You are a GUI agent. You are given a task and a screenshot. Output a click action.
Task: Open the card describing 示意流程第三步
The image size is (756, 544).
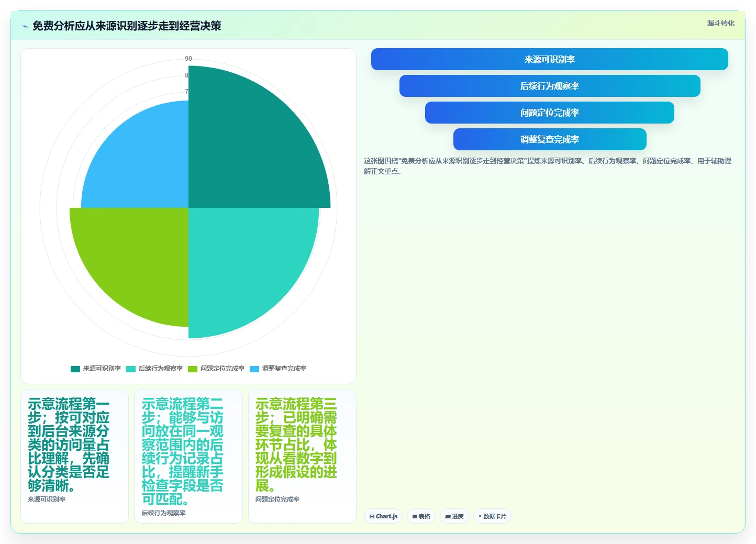[x=302, y=456]
